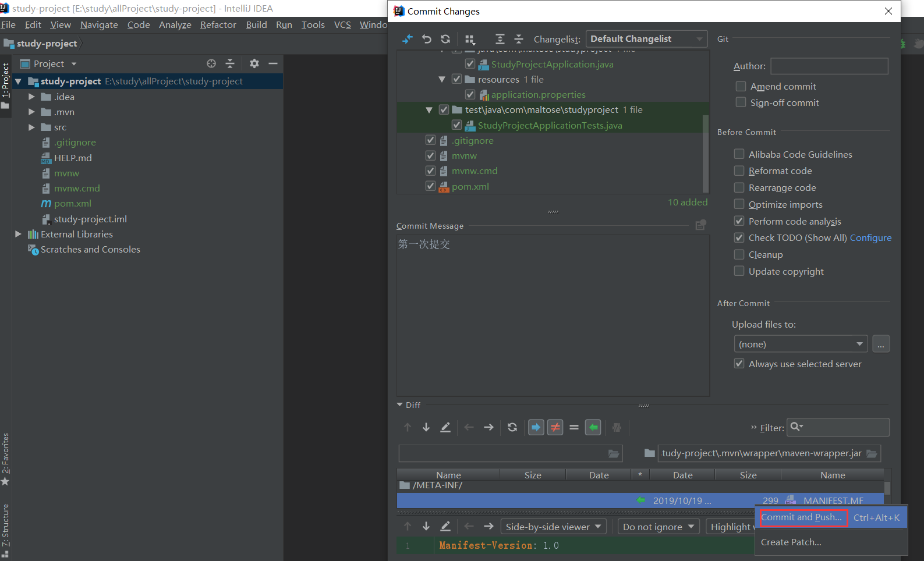Collapse all changes with the Collapse All icon

(x=518, y=39)
